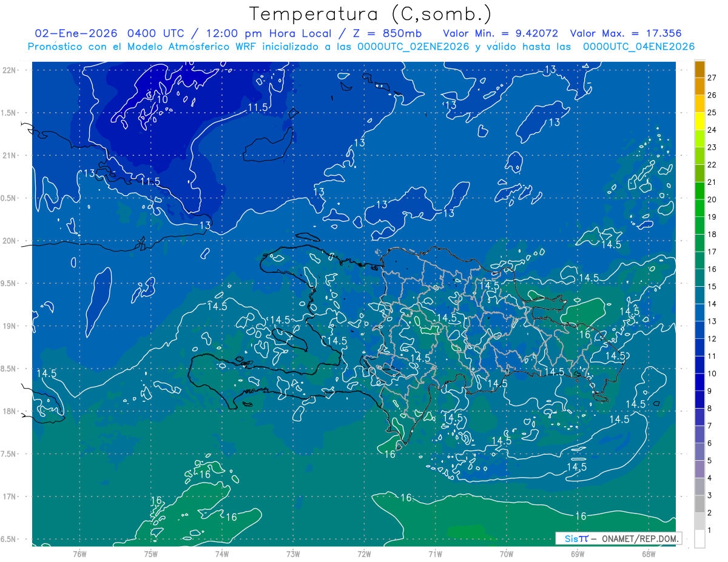Image resolution: width=728 pixels, height=562 pixels.
Task: Click the "22N" latitude axis label
Action: 9,70
